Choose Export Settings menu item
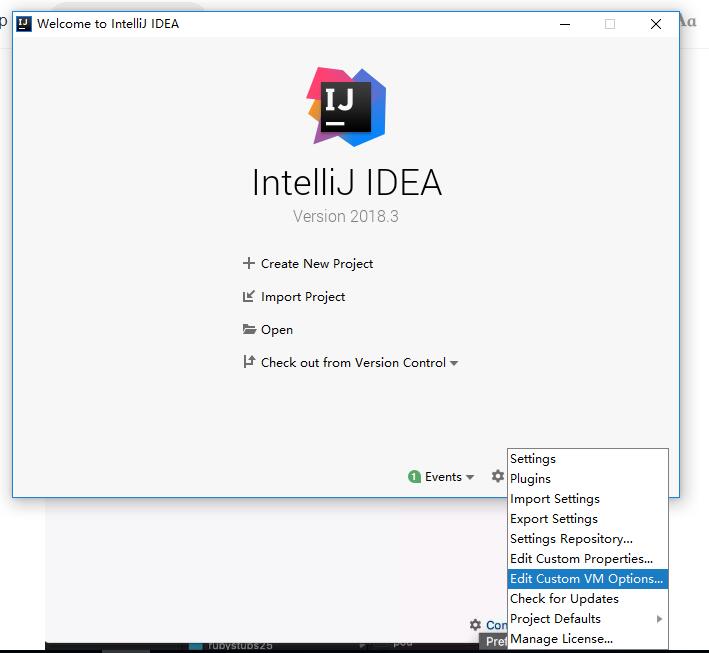Image resolution: width=709 pixels, height=653 pixels. coord(587,518)
